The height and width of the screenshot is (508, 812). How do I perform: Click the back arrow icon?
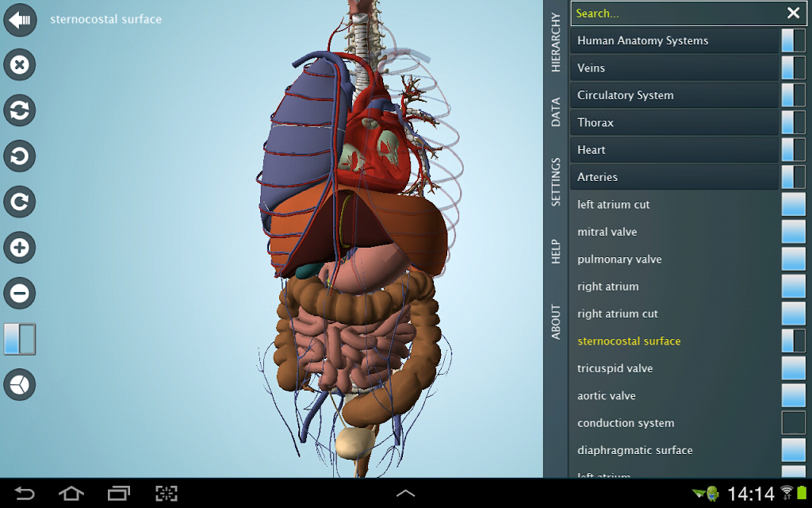(20, 20)
